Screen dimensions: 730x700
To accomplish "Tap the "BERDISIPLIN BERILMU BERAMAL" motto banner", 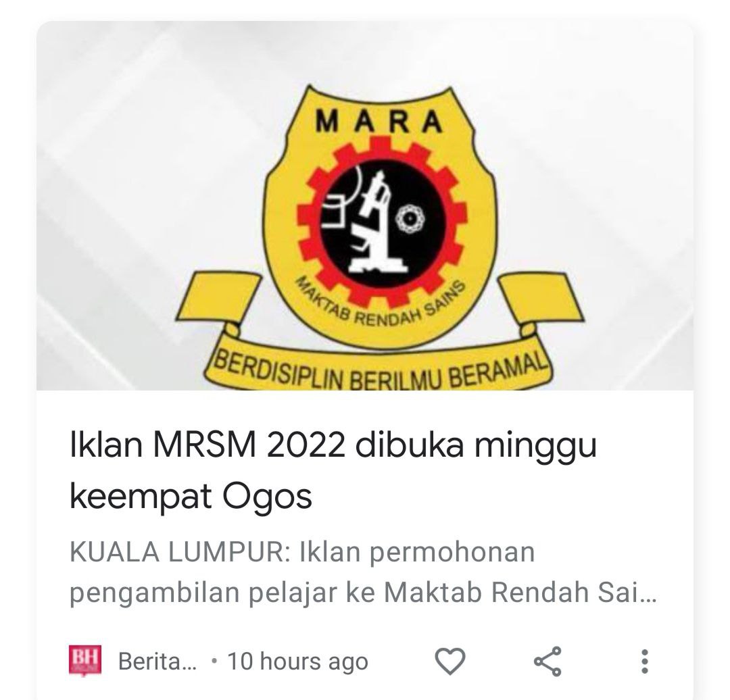I will (379, 371).
